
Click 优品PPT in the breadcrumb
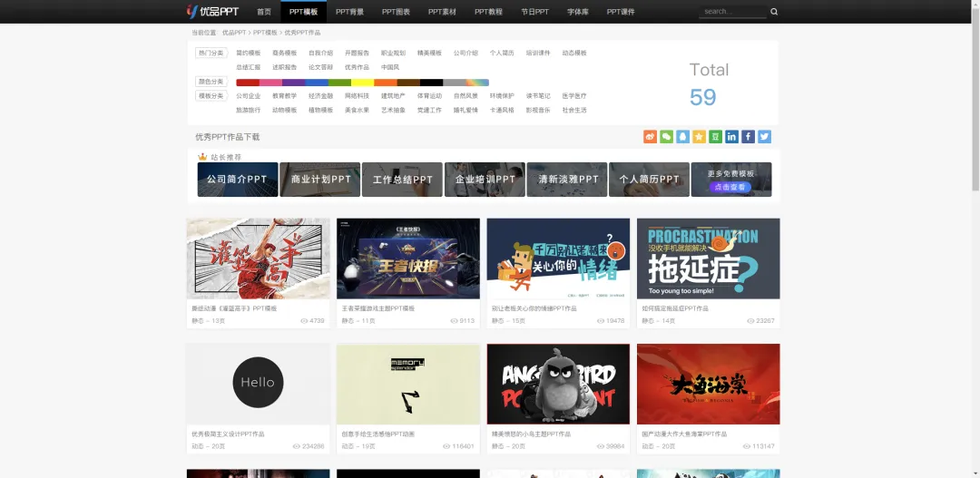pos(234,33)
